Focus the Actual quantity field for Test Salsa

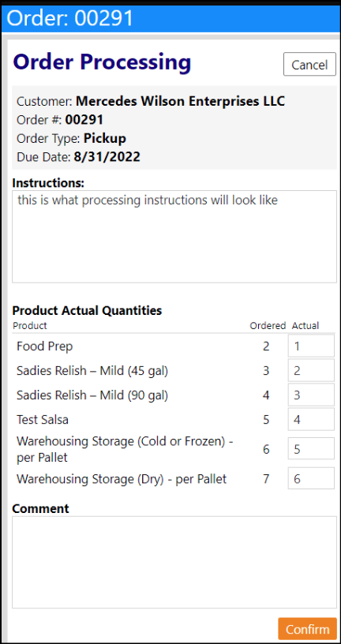tap(311, 419)
